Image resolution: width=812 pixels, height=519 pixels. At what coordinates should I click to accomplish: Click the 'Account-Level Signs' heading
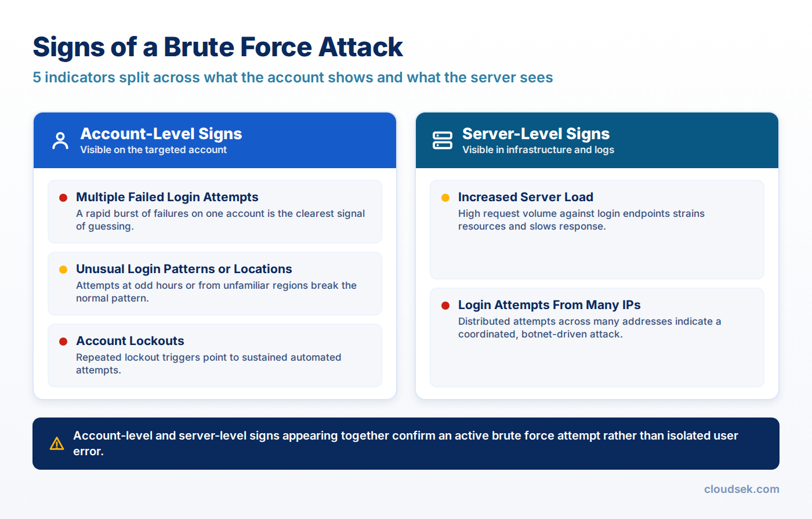161,133
